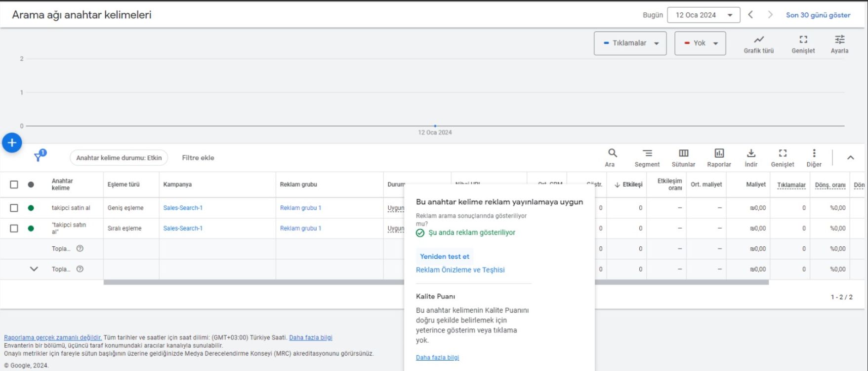The image size is (868, 371).
Task: Open the Sütunlar columns tool
Action: tap(683, 158)
